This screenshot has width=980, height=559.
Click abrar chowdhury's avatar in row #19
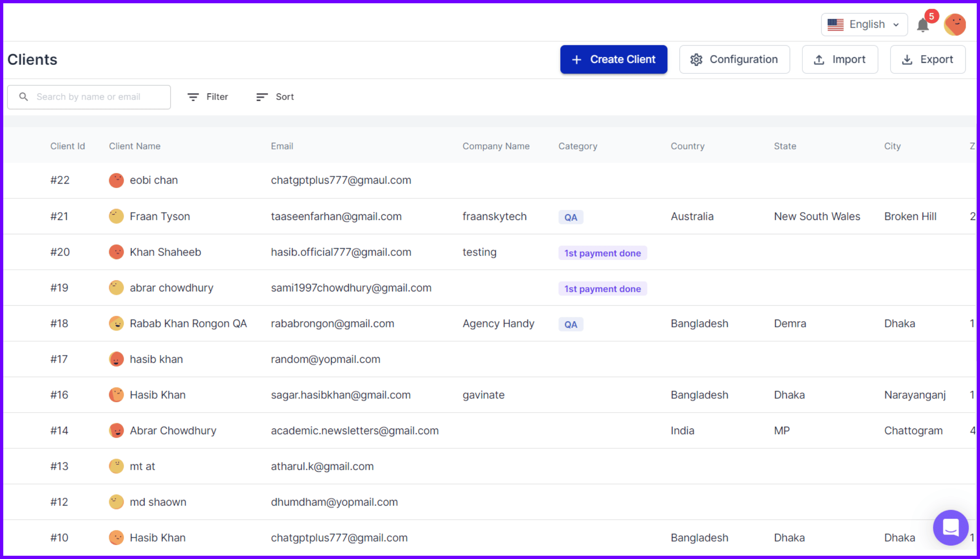[x=116, y=288]
